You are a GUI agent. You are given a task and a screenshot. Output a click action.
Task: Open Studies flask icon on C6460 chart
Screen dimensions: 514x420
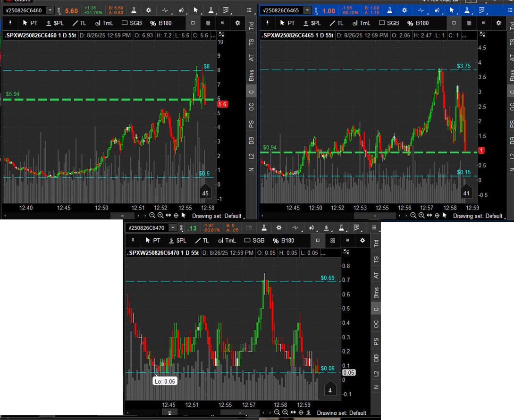135,10
